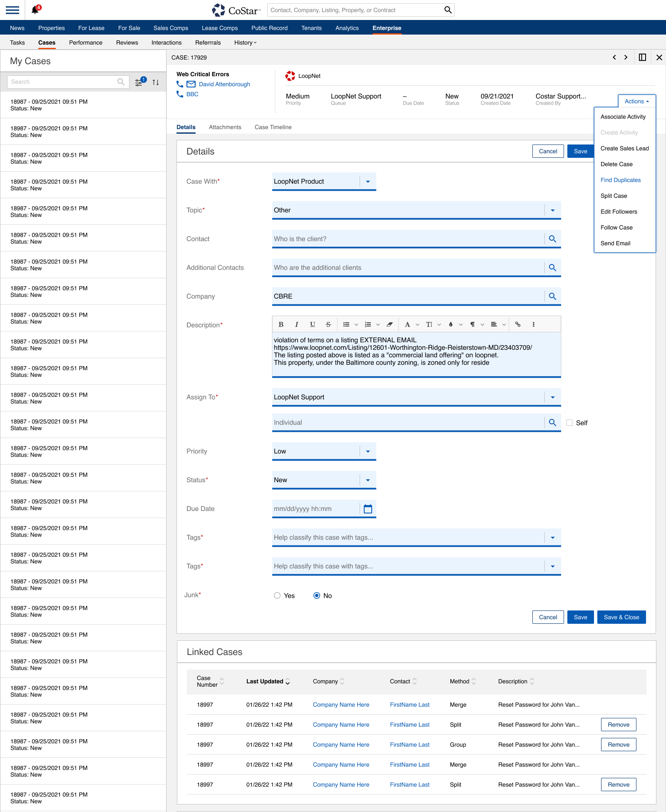Expand the Topic dropdown
666x812 pixels.
[x=553, y=210]
